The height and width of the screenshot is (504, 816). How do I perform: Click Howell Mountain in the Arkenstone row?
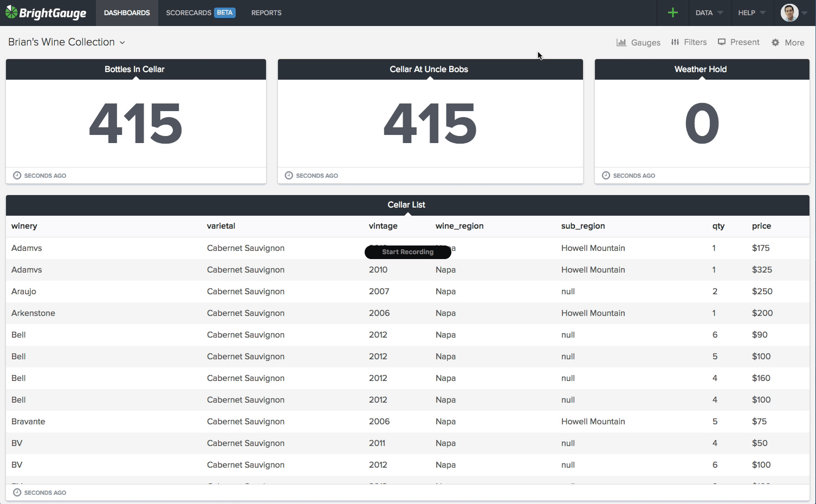(593, 313)
